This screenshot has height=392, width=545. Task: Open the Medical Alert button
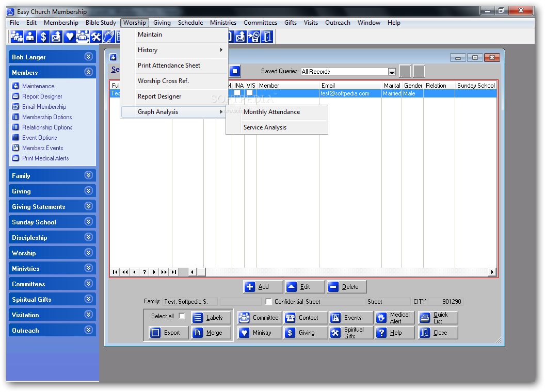pos(395,318)
